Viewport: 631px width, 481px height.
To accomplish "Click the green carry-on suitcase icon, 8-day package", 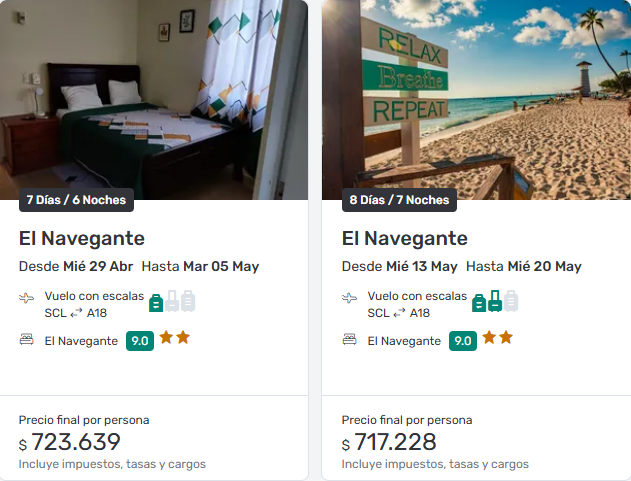I will coord(495,300).
